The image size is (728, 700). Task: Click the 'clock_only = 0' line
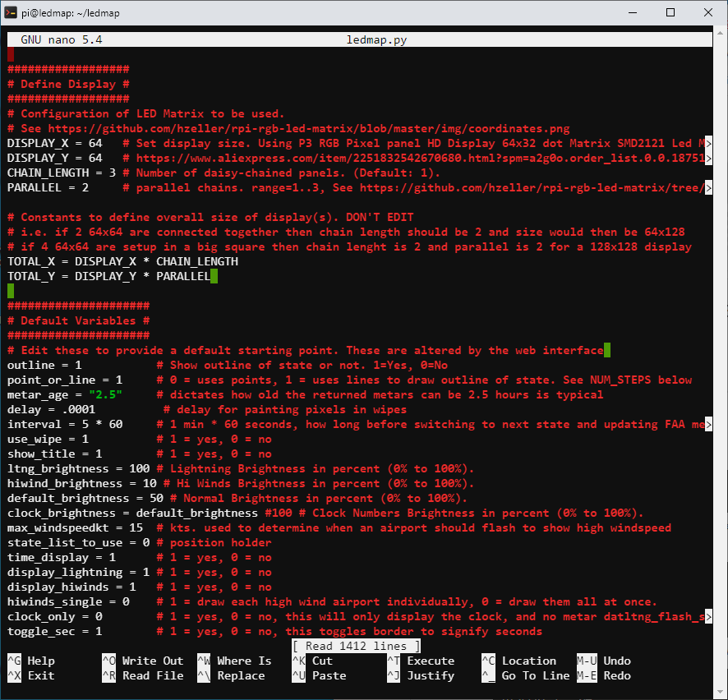tap(55, 617)
